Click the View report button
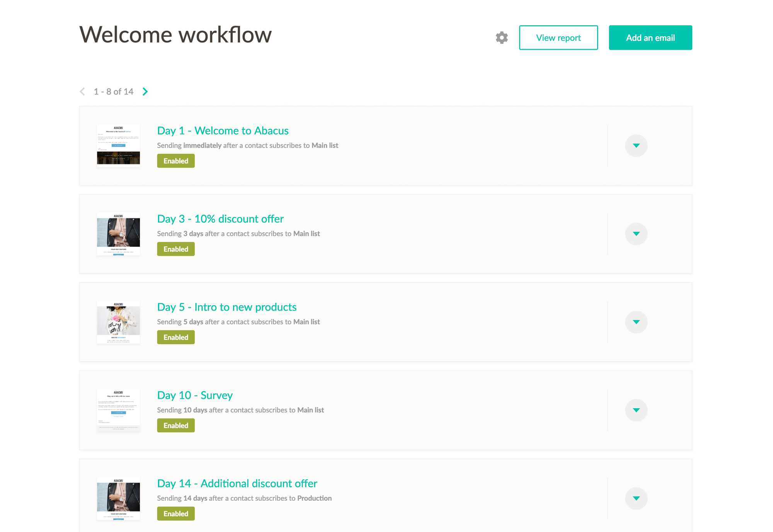The height and width of the screenshot is (532, 773). (x=558, y=37)
